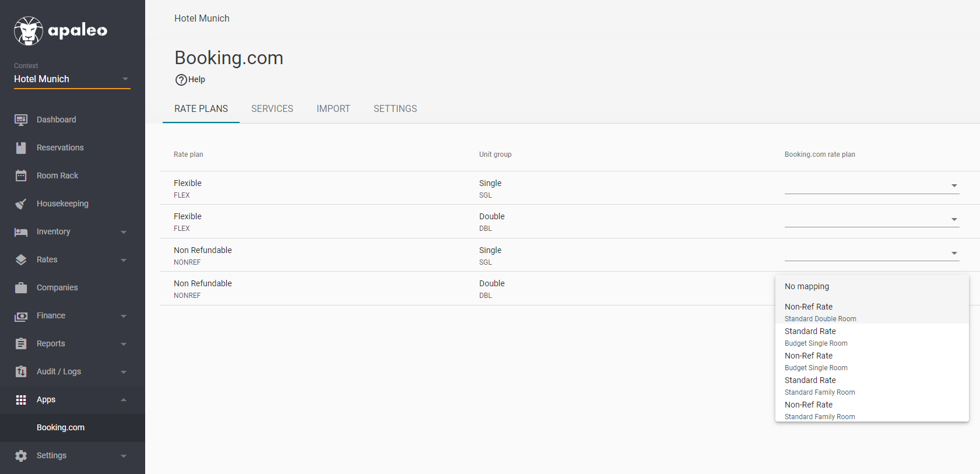Switch to the RATE PLANS tab

click(201, 109)
